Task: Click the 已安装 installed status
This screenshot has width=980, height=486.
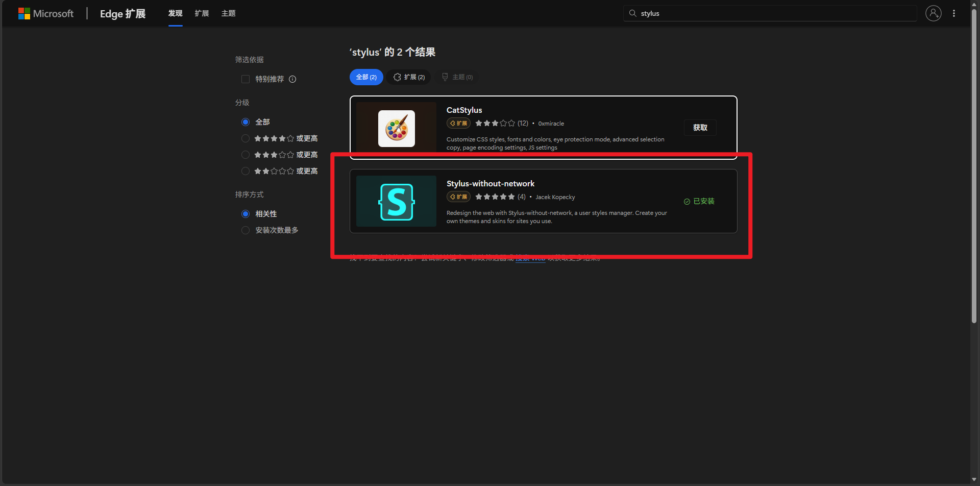Action: tap(699, 201)
